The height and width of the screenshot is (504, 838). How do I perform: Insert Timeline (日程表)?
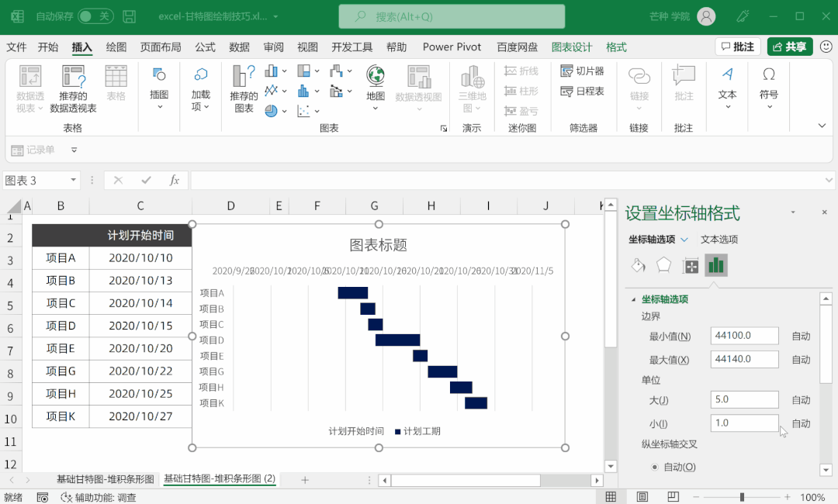pos(583,91)
